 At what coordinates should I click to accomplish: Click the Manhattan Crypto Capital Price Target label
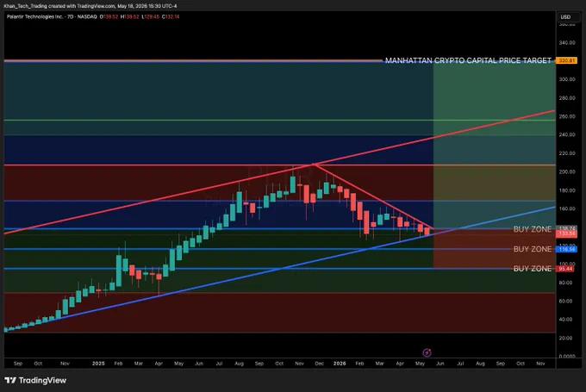pyautogui.click(x=468, y=60)
